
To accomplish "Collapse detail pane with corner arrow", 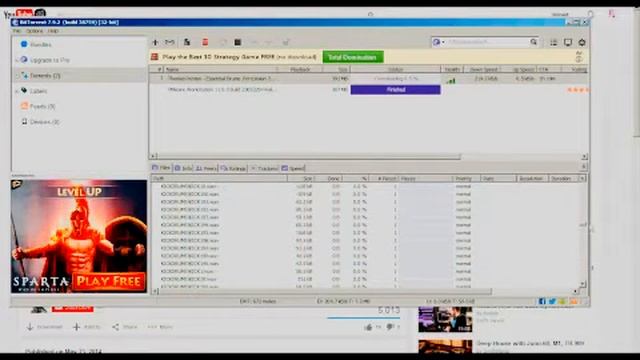I will tap(584, 167).
